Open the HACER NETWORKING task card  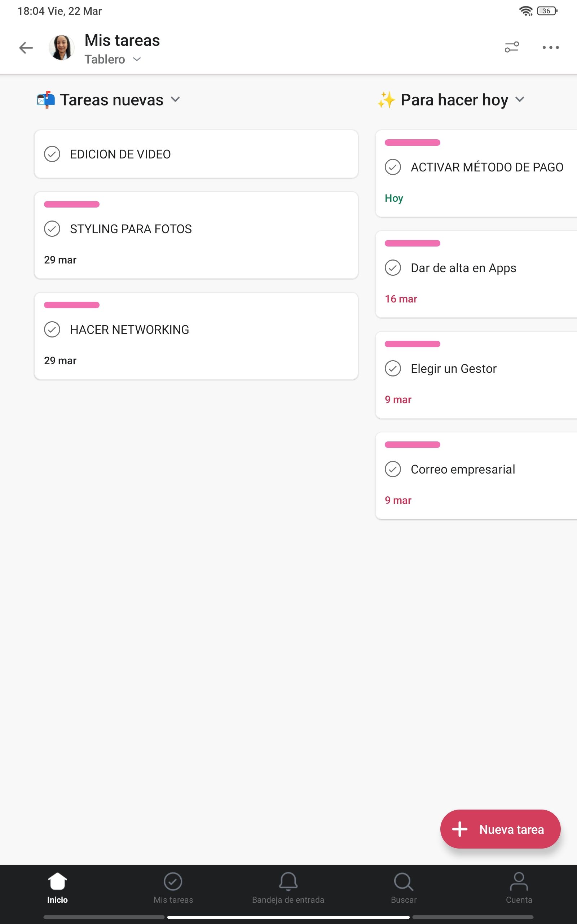[196, 336]
